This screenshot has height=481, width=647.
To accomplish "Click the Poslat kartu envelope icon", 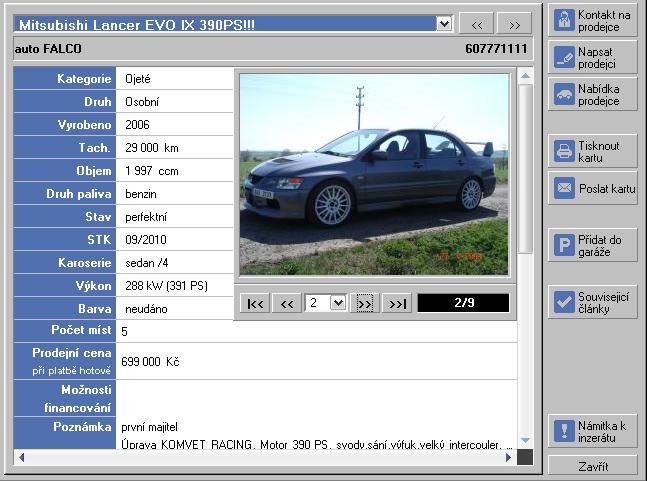I will 564,188.
